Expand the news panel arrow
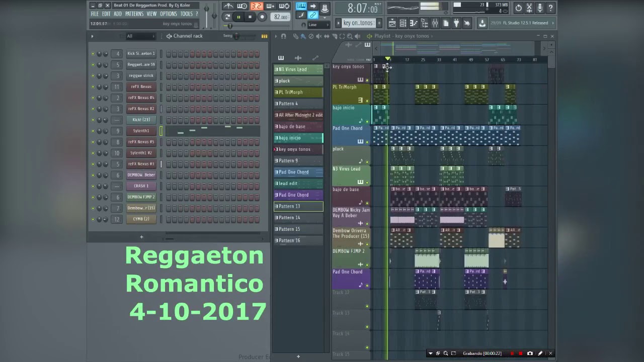This screenshot has width=644, height=362. [553, 23]
